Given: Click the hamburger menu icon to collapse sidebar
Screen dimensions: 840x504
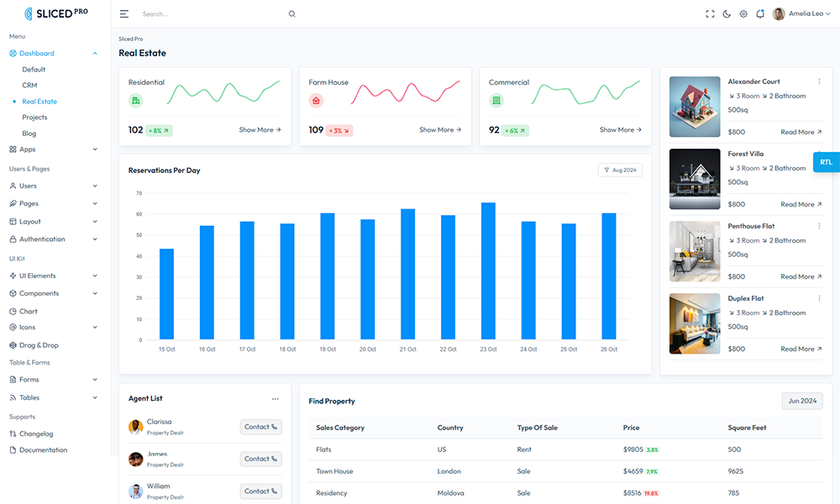Looking at the screenshot, I should [x=124, y=14].
